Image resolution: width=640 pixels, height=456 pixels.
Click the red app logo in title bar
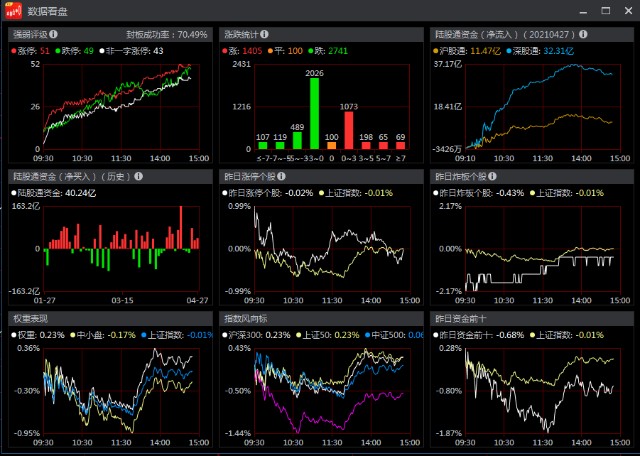(x=13, y=11)
